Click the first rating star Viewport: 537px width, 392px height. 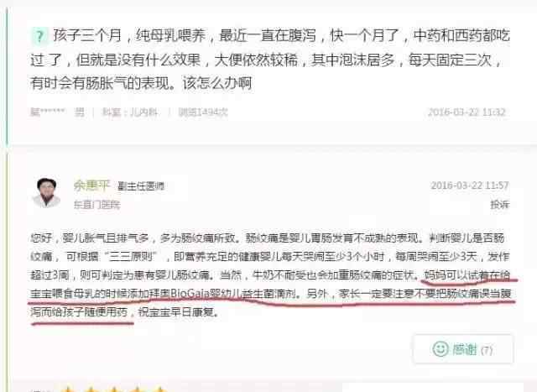[69, 389]
